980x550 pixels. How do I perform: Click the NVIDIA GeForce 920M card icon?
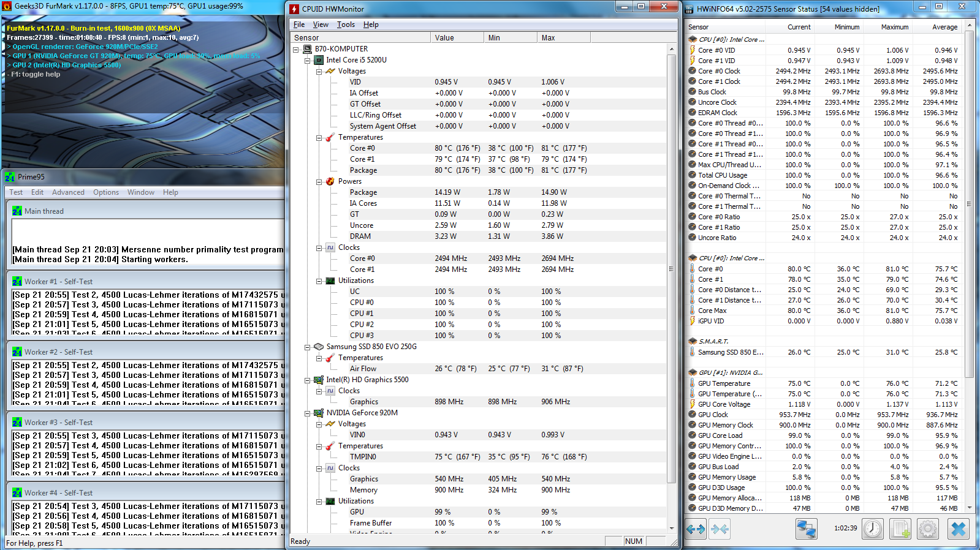(x=319, y=413)
